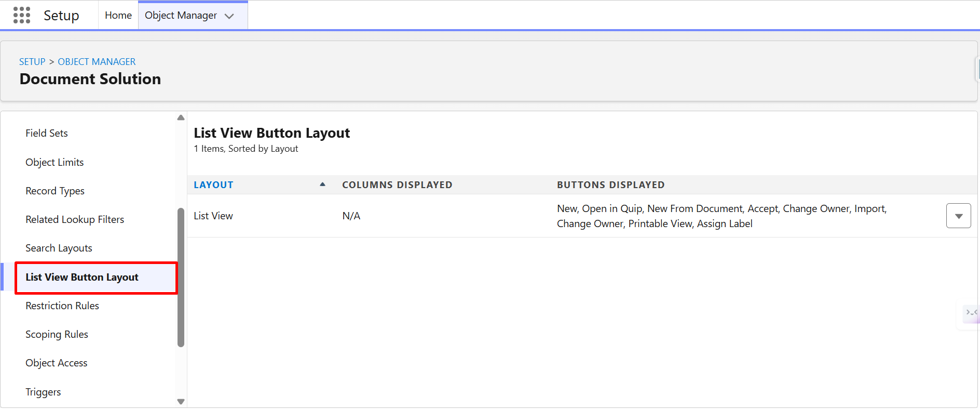980x409 pixels.
Task: Open Object Limits in the sidebar
Action: click(55, 162)
